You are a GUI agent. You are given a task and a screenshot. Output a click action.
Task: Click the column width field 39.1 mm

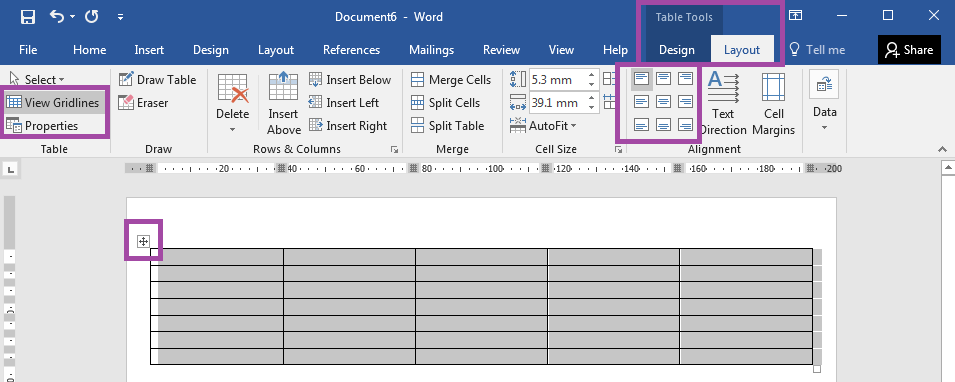pos(557,103)
